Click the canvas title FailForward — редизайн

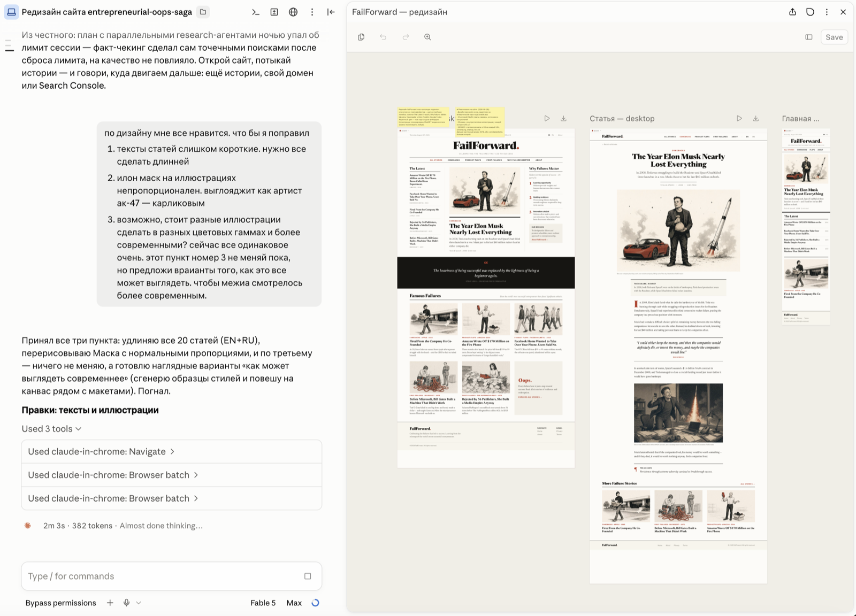400,12
